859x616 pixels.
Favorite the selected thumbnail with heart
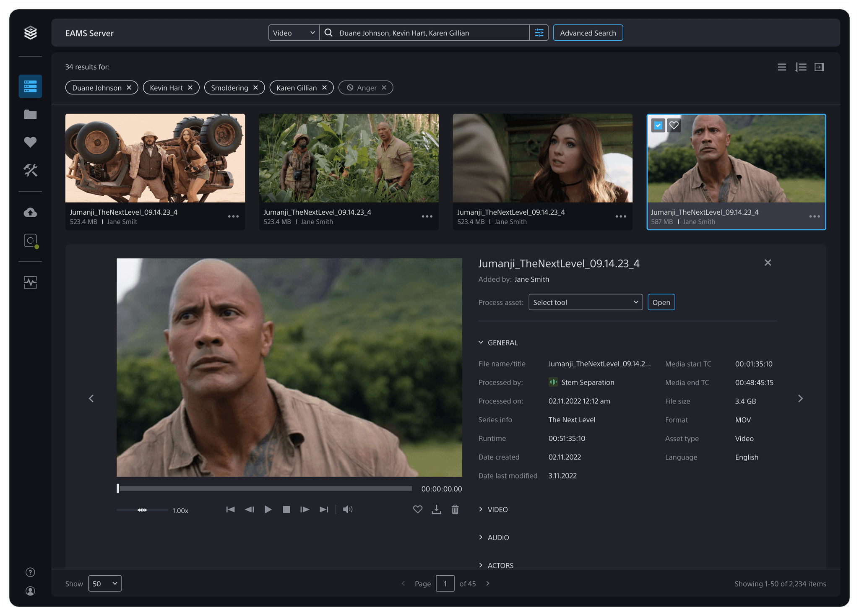coord(674,125)
